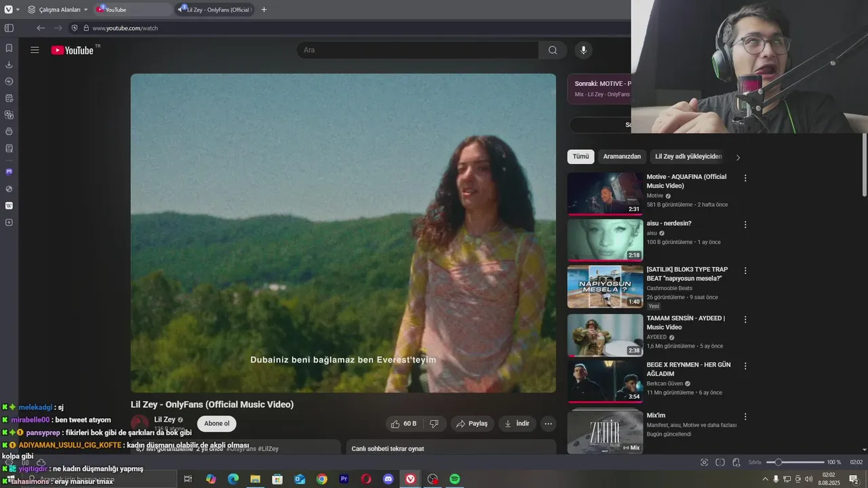The image size is (868, 488).
Task: Open options for BLOK3 TYPE TRAP BEAT video
Action: (745, 270)
